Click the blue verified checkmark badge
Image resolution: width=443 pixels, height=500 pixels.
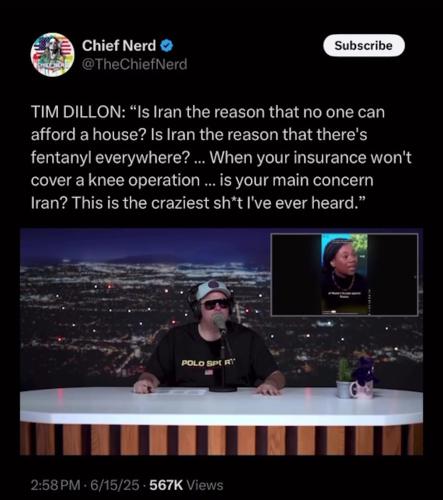coord(167,46)
